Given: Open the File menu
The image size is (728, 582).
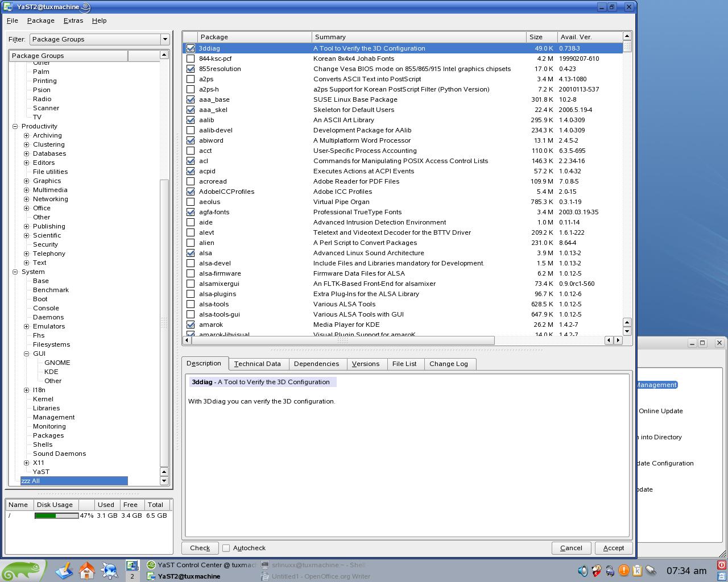Looking at the screenshot, I should pos(12,20).
